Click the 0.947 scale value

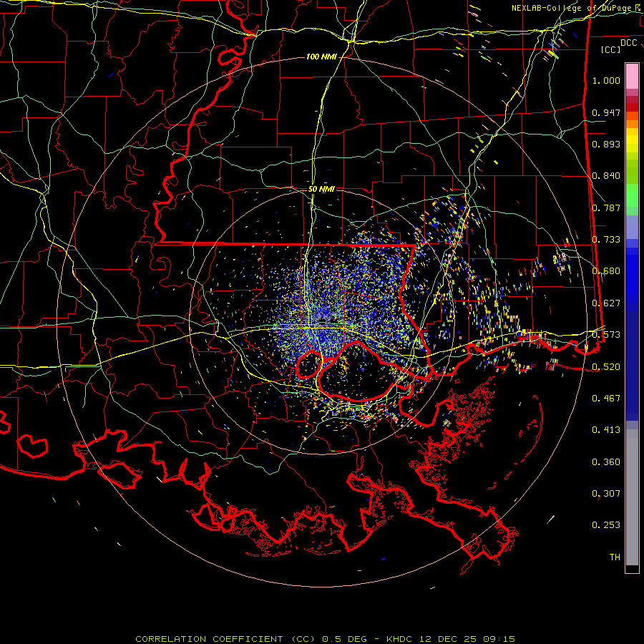pyautogui.click(x=606, y=112)
